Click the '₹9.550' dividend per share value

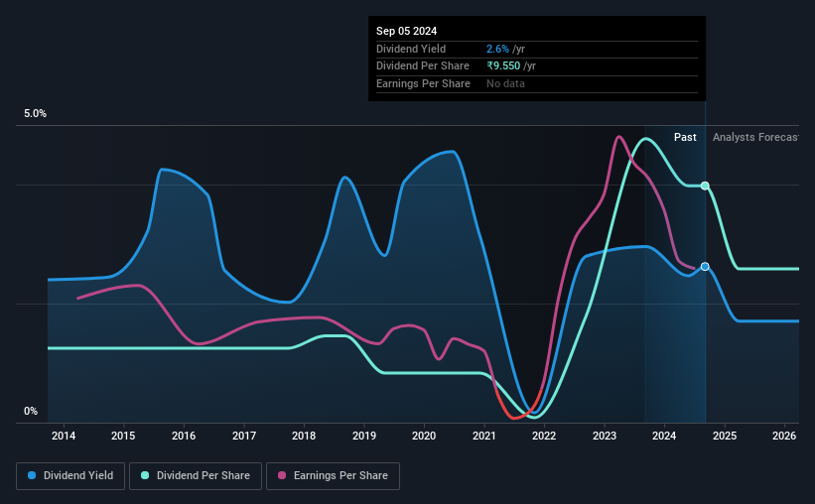pos(503,66)
